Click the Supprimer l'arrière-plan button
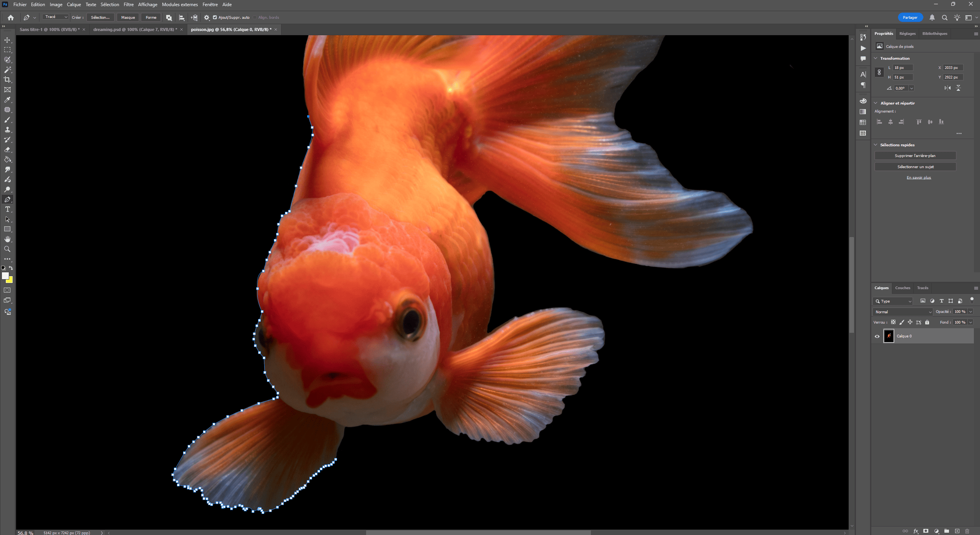 tap(915, 155)
